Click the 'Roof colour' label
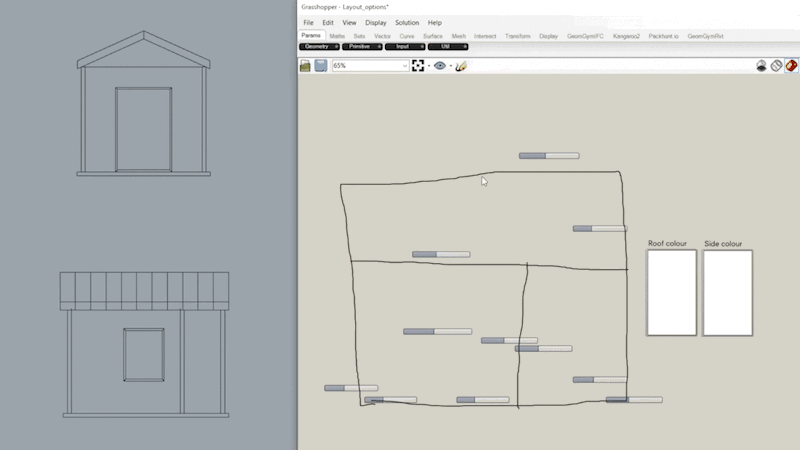 667,243
